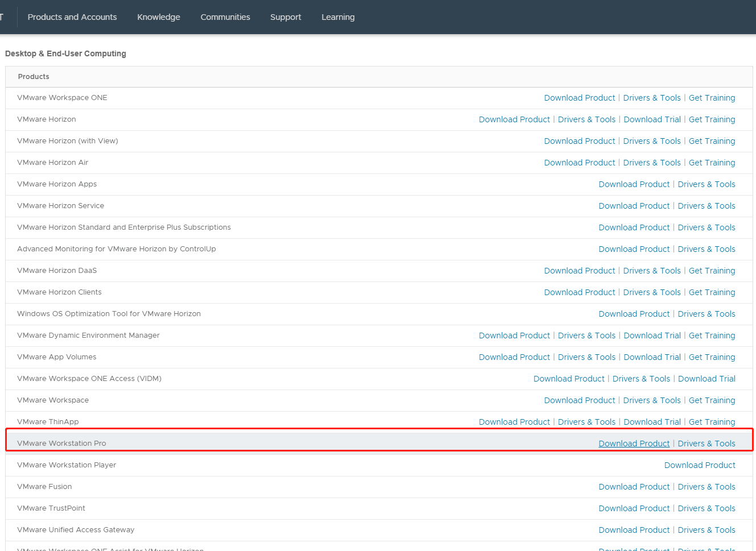The image size is (756, 551).
Task: Drivers & Tools for VMware Horizon Apps
Action: pyautogui.click(x=707, y=184)
